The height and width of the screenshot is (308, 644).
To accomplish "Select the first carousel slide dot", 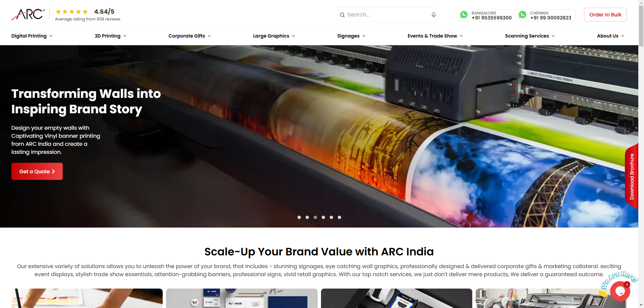I will click(299, 218).
